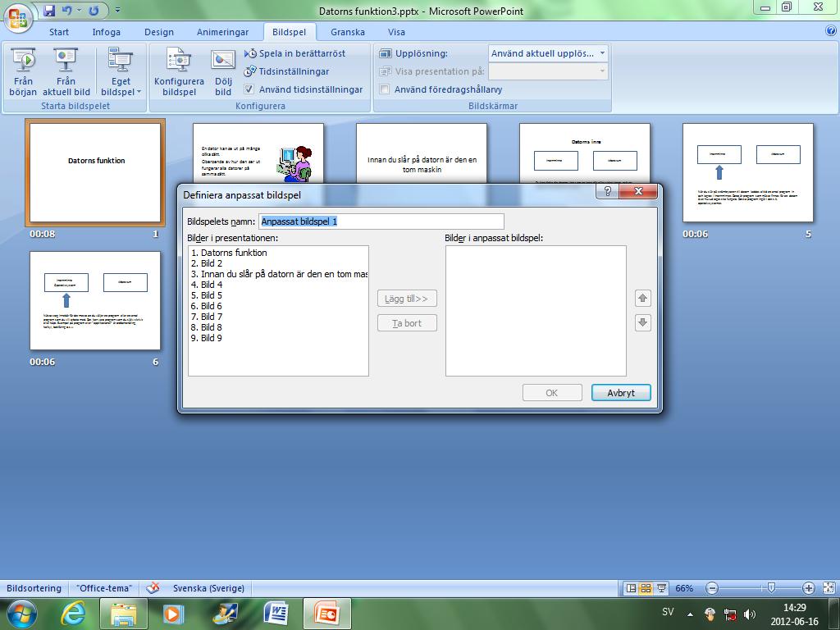
Task: Click move down arrow in dialog
Action: point(643,322)
